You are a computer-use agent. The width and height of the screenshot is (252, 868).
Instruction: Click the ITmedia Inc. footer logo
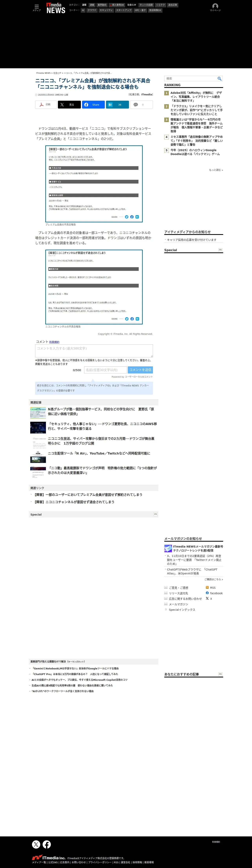[48, 858]
